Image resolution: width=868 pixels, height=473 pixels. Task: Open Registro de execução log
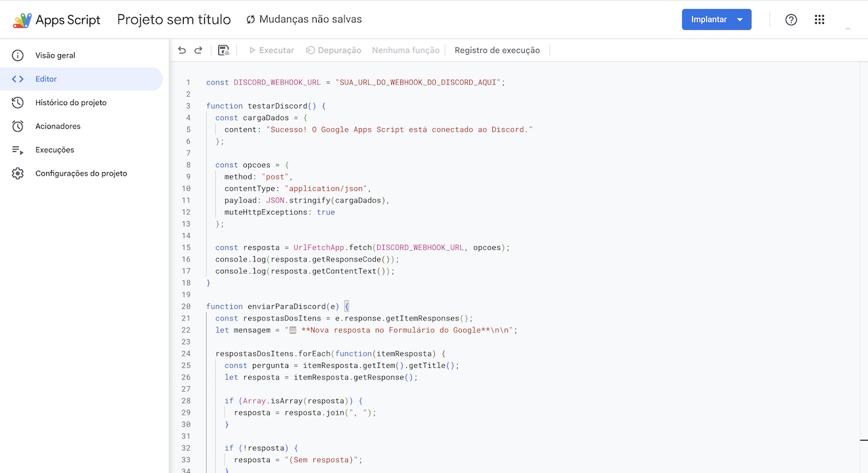(497, 50)
